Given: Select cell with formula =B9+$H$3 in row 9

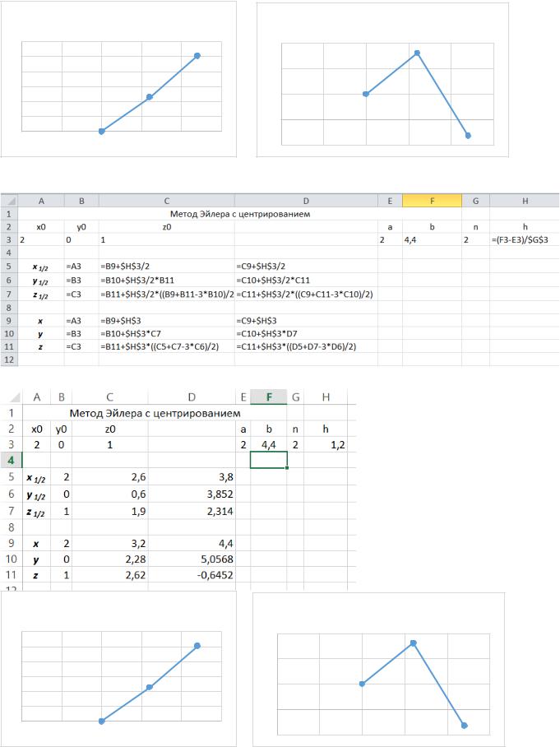Looking at the screenshot, I should coord(166,321).
